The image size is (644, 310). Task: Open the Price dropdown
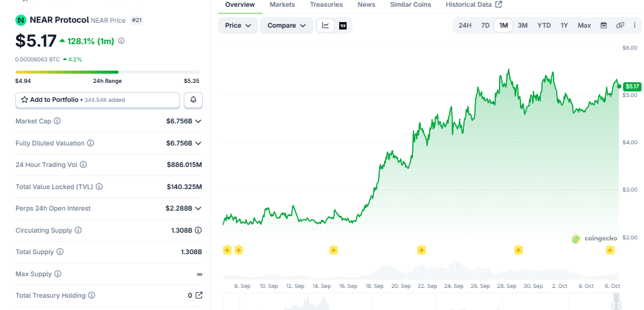coord(238,25)
